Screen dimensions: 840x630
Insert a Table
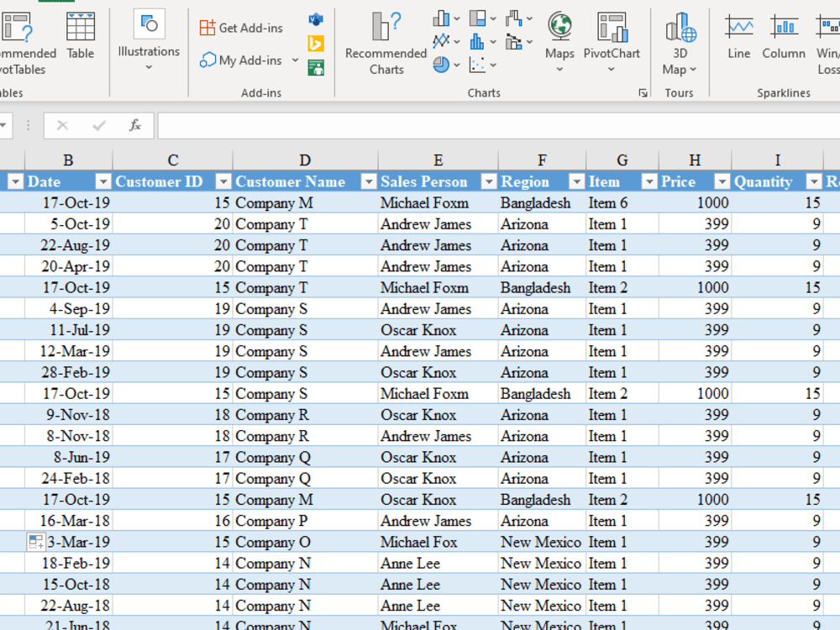pyautogui.click(x=81, y=39)
